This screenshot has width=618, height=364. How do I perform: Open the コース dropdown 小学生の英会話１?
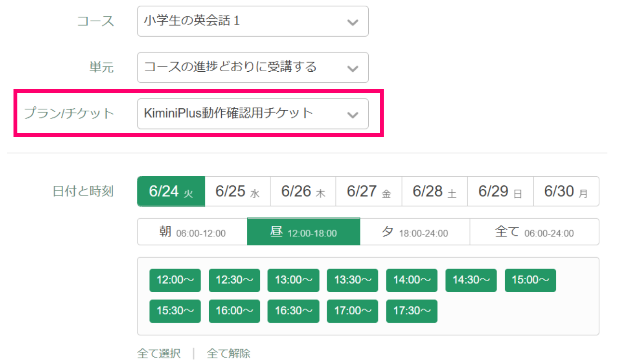coord(253,21)
